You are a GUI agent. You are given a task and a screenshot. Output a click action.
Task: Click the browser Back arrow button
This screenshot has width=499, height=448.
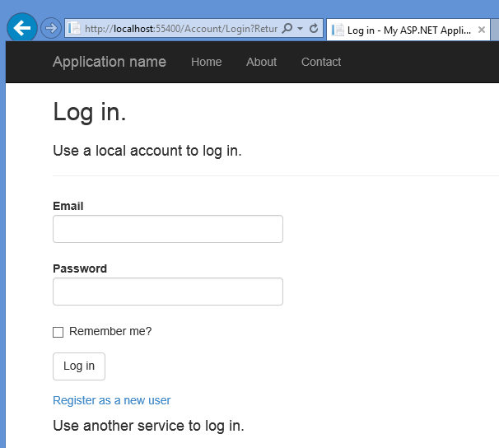(x=22, y=28)
